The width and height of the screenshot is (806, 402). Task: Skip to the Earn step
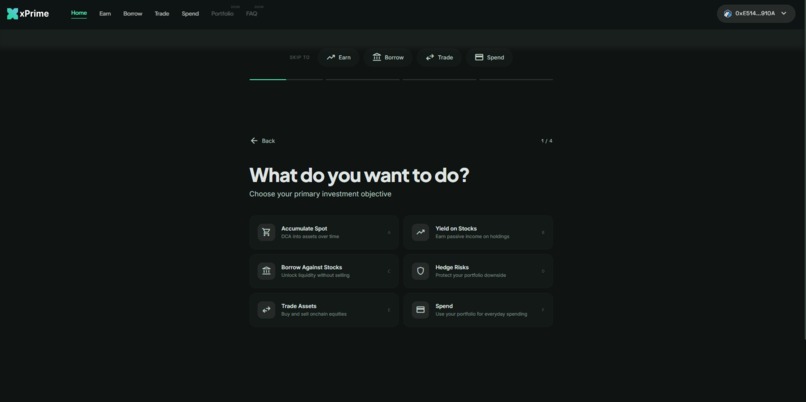[x=339, y=58]
